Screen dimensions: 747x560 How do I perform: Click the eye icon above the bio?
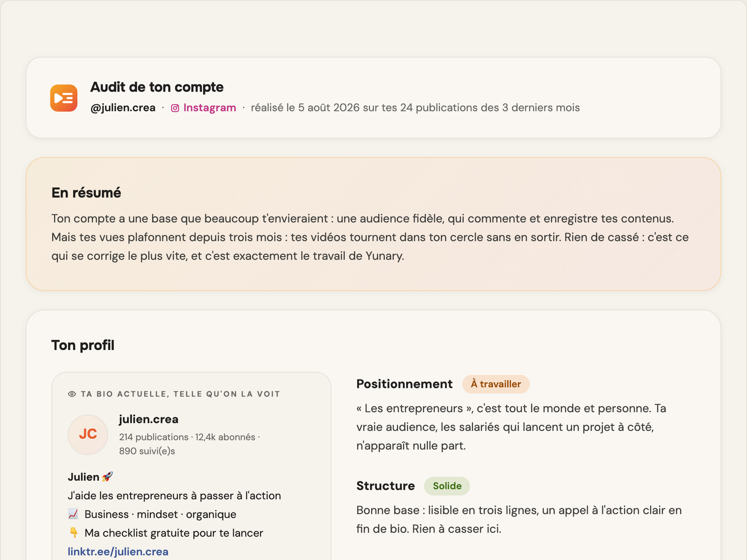(x=72, y=394)
